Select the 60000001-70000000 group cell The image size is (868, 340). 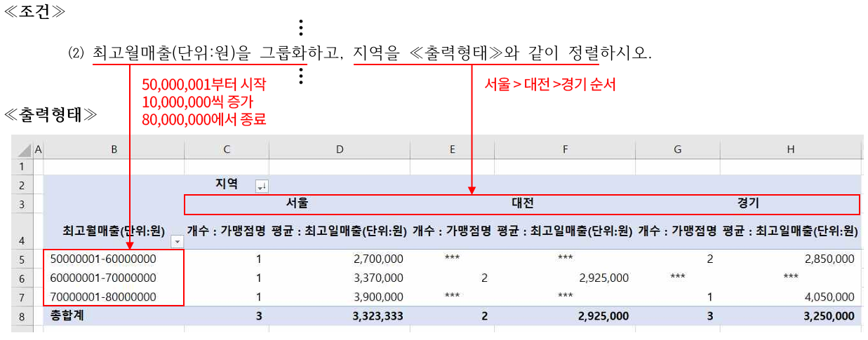(103, 278)
